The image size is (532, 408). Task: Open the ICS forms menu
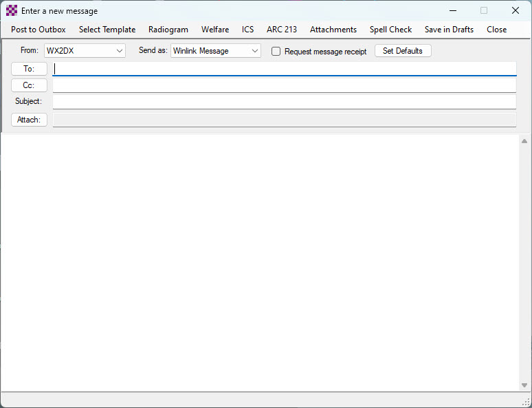pos(247,30)
